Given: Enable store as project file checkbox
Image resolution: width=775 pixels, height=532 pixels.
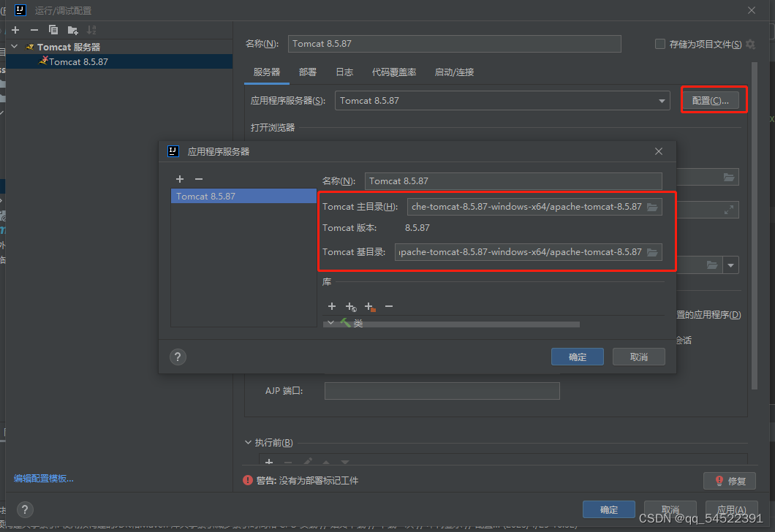Looking at the screenshot, I should (x=659, y=44).
